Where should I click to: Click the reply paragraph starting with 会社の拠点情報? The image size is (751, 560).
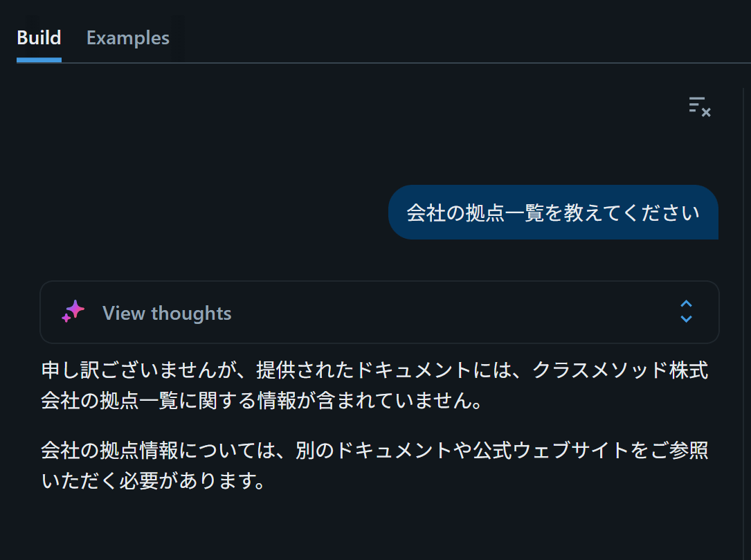tap(374, 466)
